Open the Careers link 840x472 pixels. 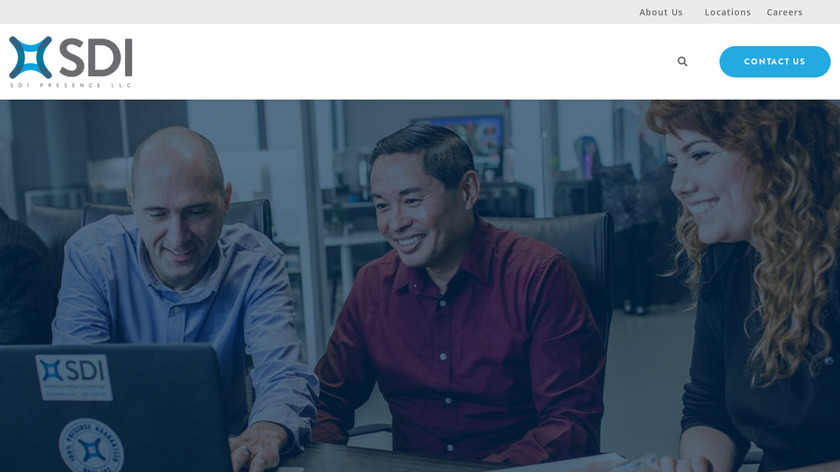point(784,12)
